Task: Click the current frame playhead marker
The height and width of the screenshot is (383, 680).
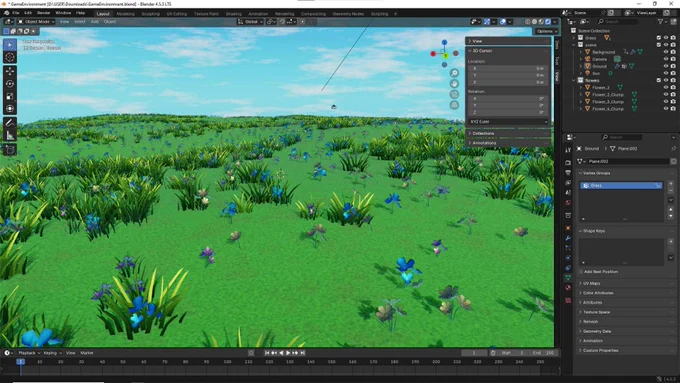Action: pyautogui.click(x=20, y=361)
